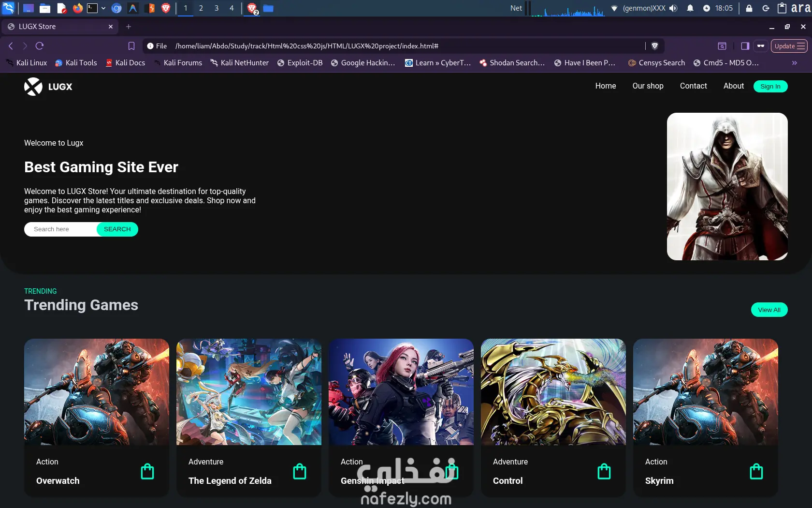
Task: Add Overwatch to cart via bag icon
Action: [147, 471]
